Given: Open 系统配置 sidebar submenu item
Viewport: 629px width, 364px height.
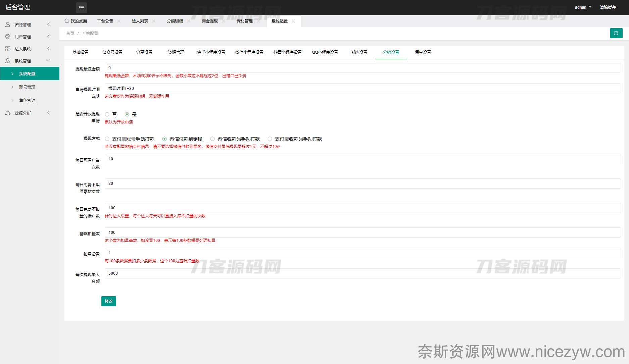Looking at the screenshot, I should (x=30, y=73).
